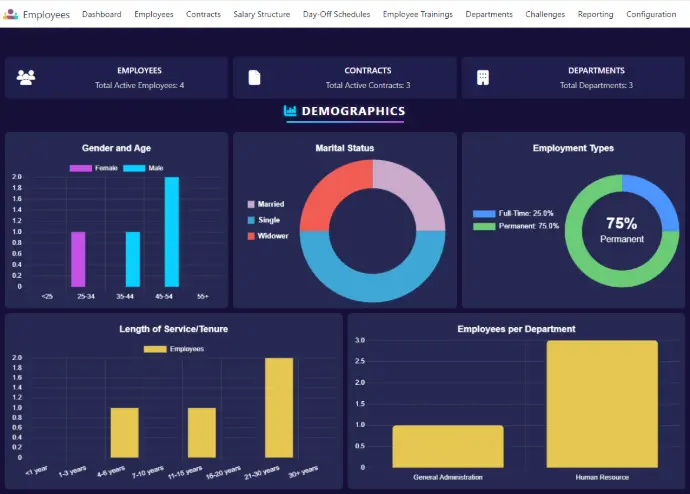The image size is (690, 494).
Task: Open the Day-Off Schedules menu
Action: (336, 14)
